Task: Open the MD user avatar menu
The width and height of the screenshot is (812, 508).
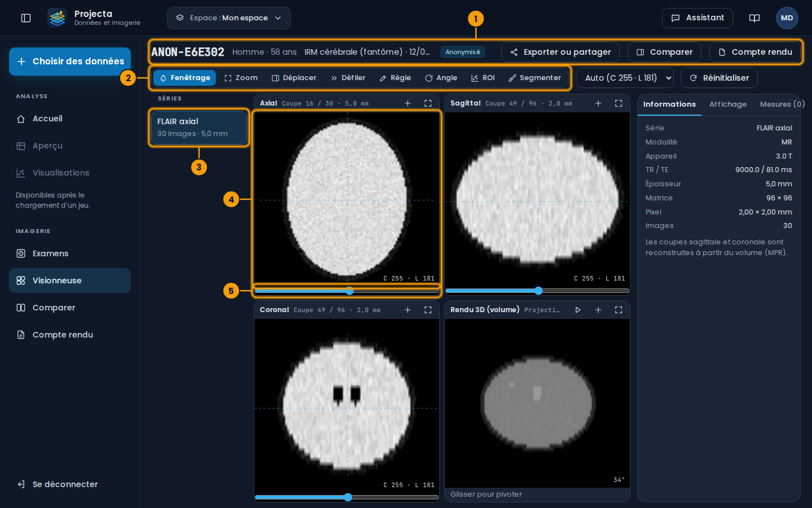Action: click(x=787, y=18)
